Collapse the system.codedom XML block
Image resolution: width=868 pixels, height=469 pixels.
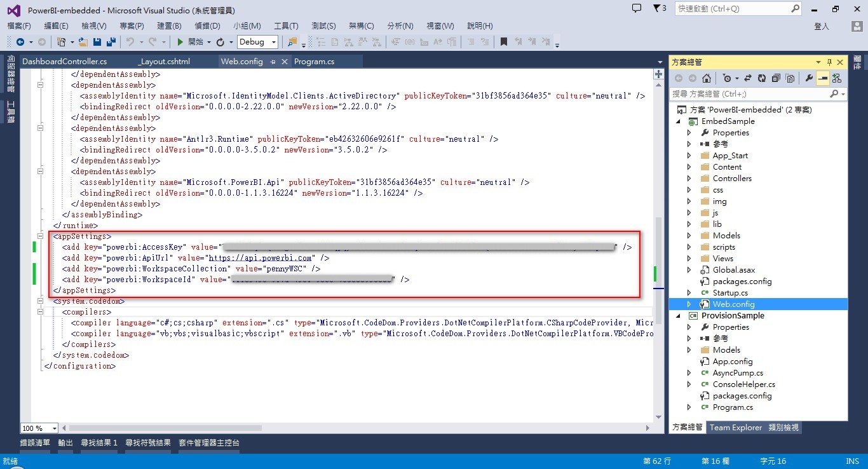tap(40, 301)
